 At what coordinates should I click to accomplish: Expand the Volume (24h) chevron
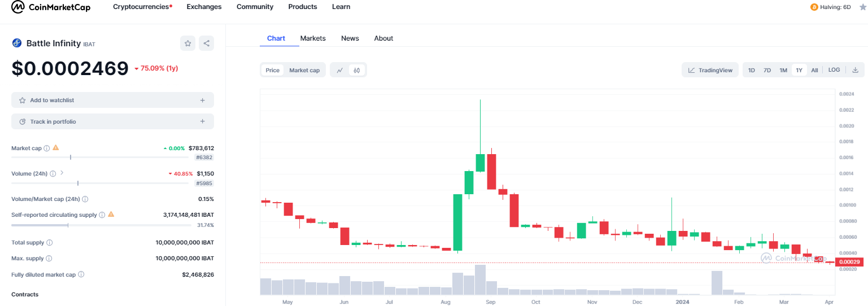click(62, 173)
